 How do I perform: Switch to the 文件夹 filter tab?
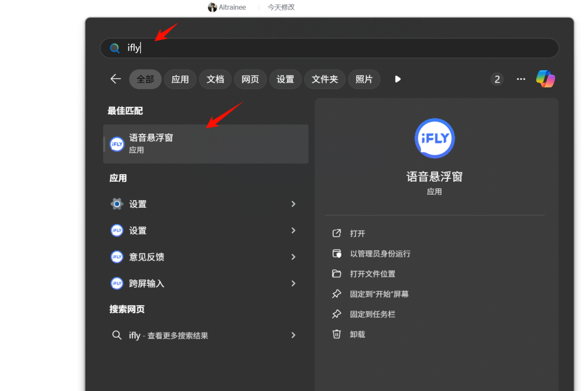[324, 79]
